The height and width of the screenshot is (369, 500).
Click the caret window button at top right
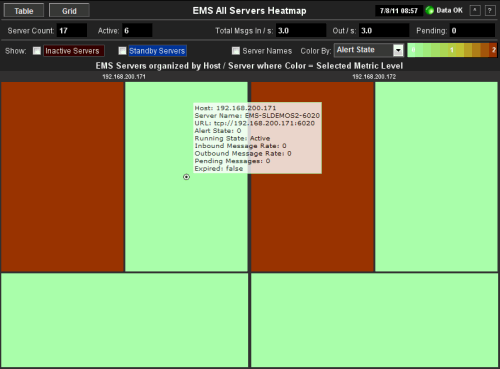(x=475, y=10)
